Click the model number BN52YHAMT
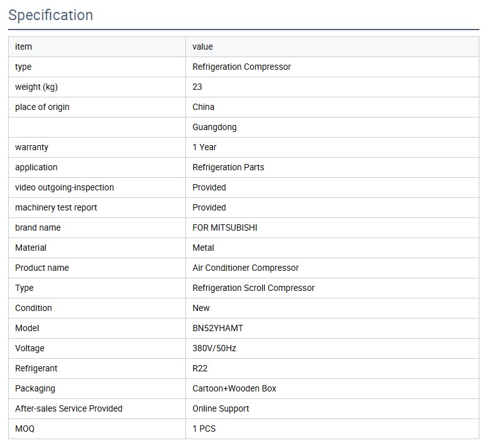Viewport: 487px width, 448px height. point(217,328)
